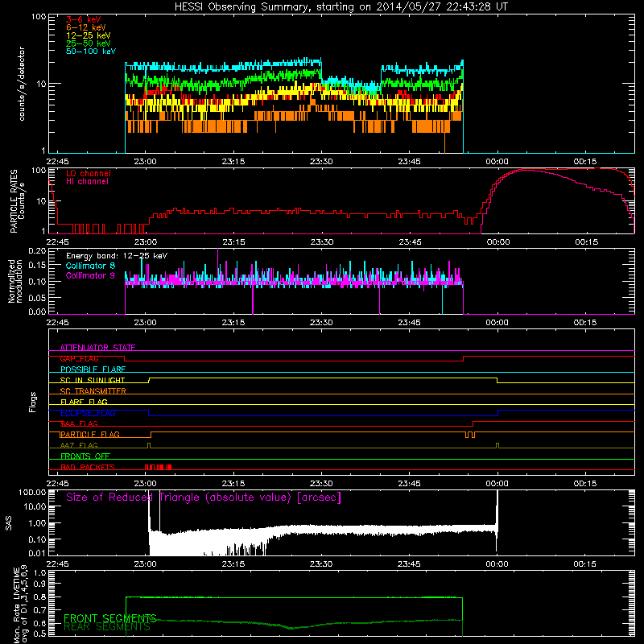Select the red 3-6 keV legend label
Image resolution: width=644 pixels, height=644 pixels.
tap(83, 19)
